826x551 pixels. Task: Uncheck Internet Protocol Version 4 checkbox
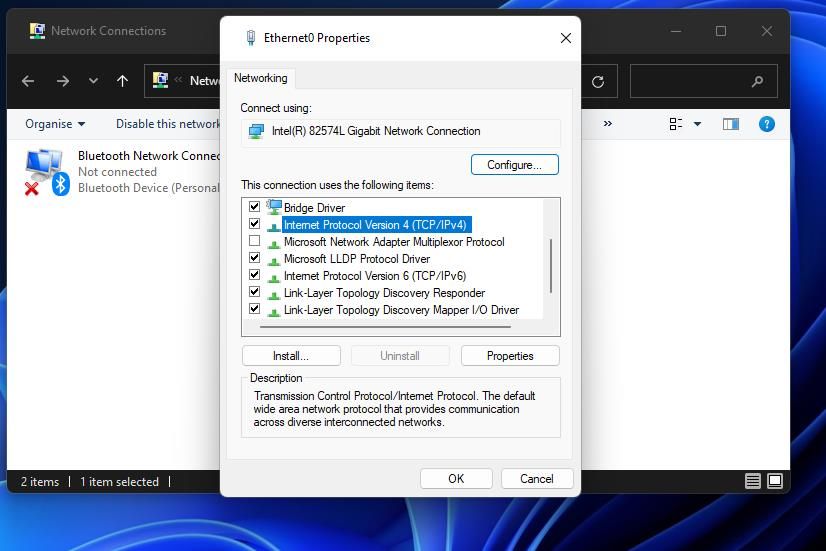(254, 224)
